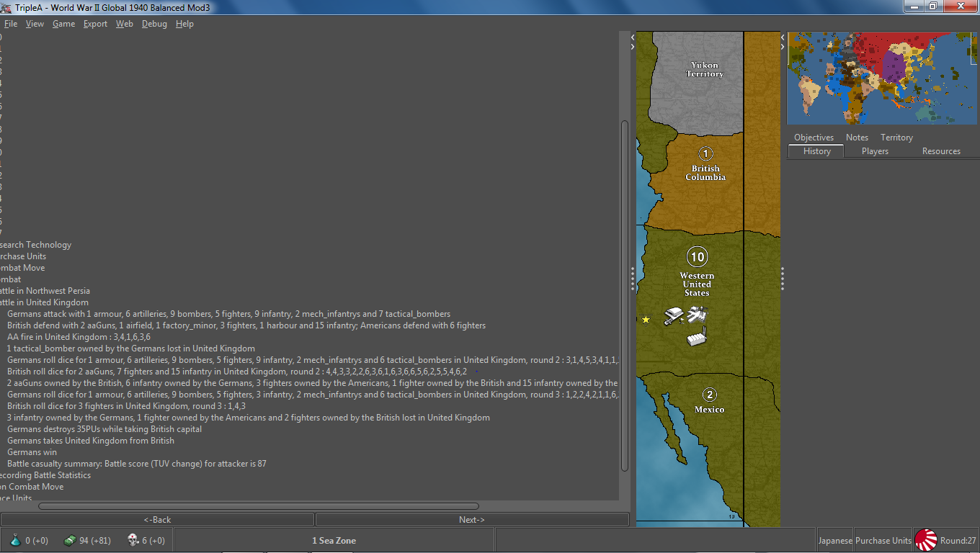Screen dimensions: 980x553
Task: Select 'British roll dice for 3 fighters' entry
Action: 126,406
